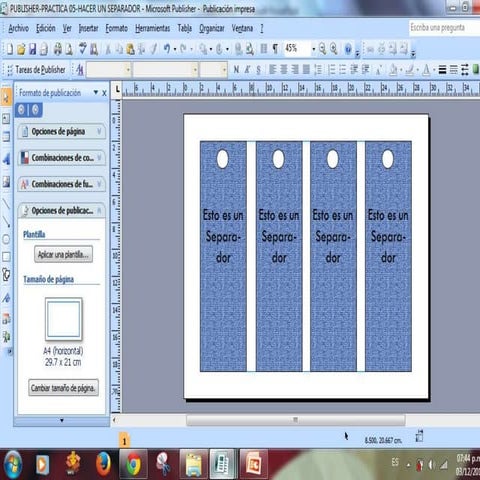Click the Escriba una pregunta help box
The image size is (480, 480).
pyautogui.click(x=444, y=28)
